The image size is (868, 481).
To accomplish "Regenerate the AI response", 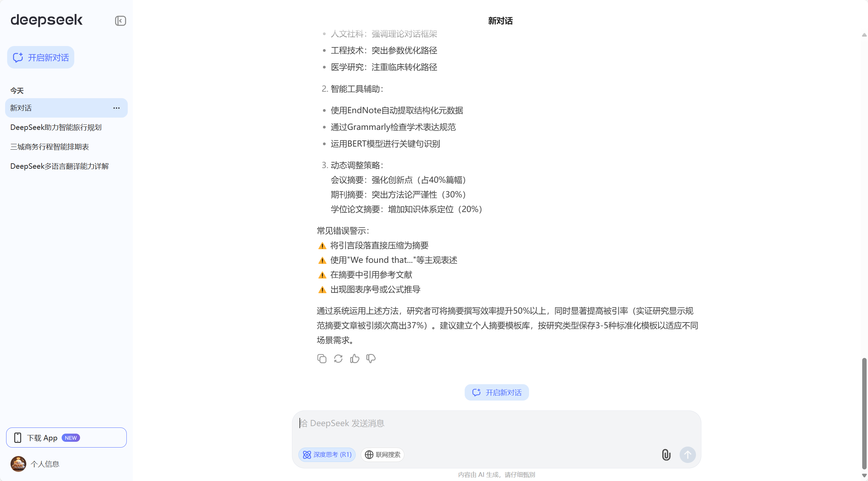I will click(338, 358).
